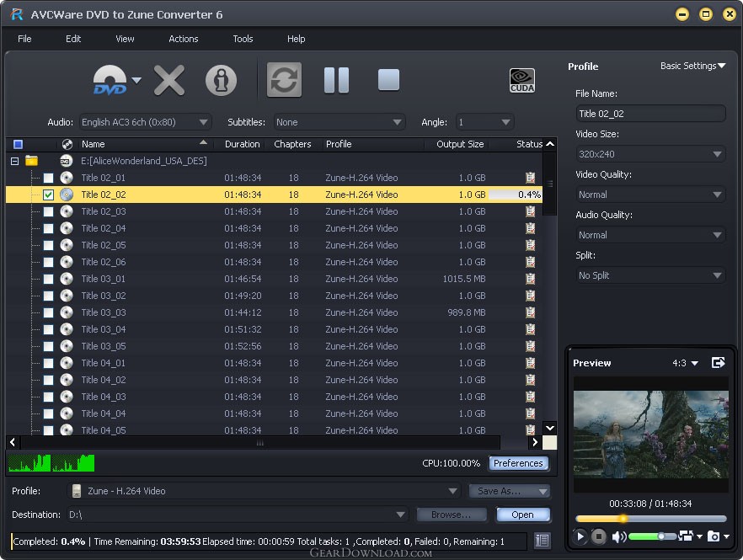
Task: Open the Audio track dropdown
Action: [145, 122]
